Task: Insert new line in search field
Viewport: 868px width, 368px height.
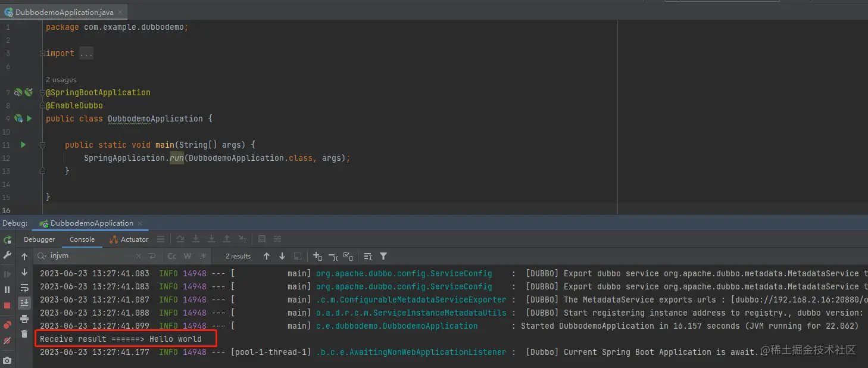Action: tap(152, 256)
